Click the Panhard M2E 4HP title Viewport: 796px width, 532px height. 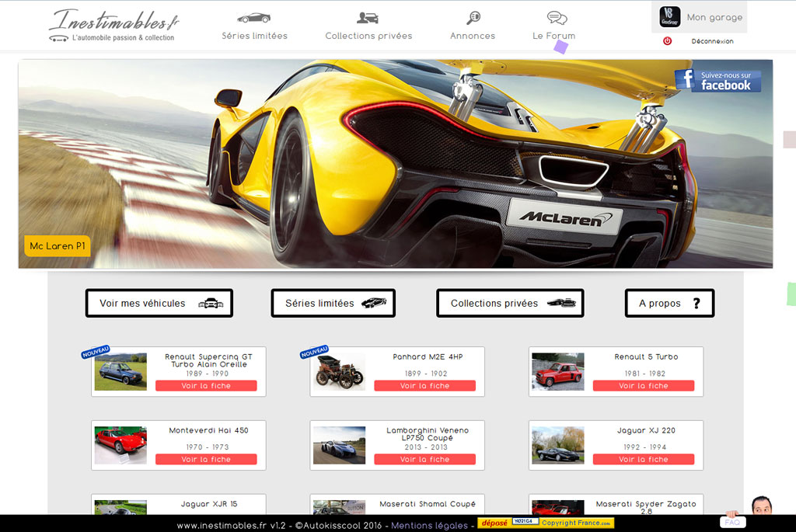coord(428,357)
